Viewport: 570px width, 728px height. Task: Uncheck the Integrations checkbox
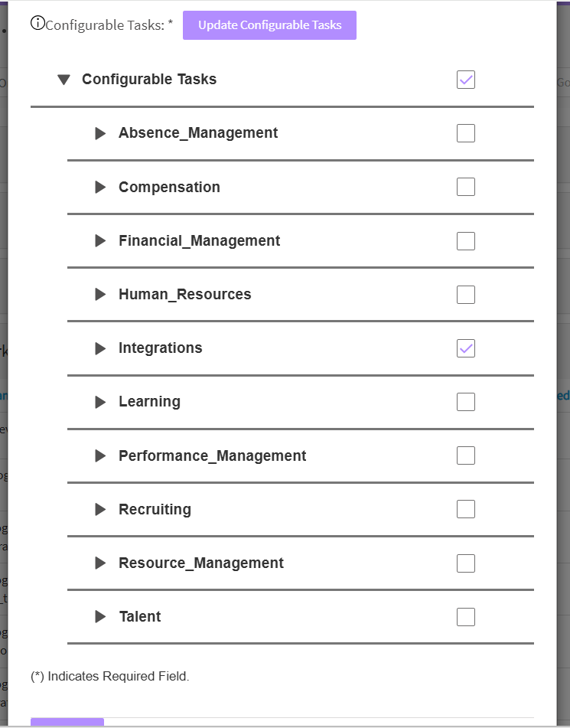pos(466,348)
